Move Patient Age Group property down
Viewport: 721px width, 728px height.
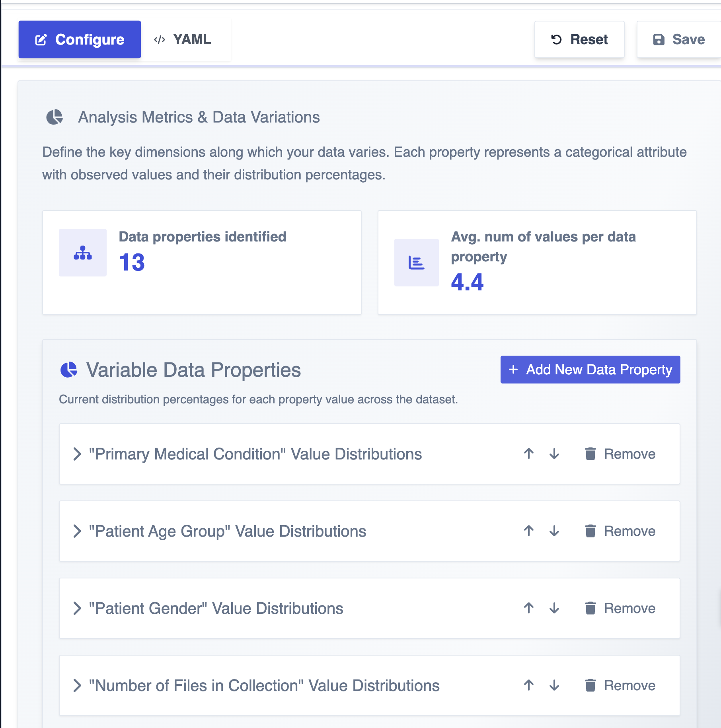point(554,531)
